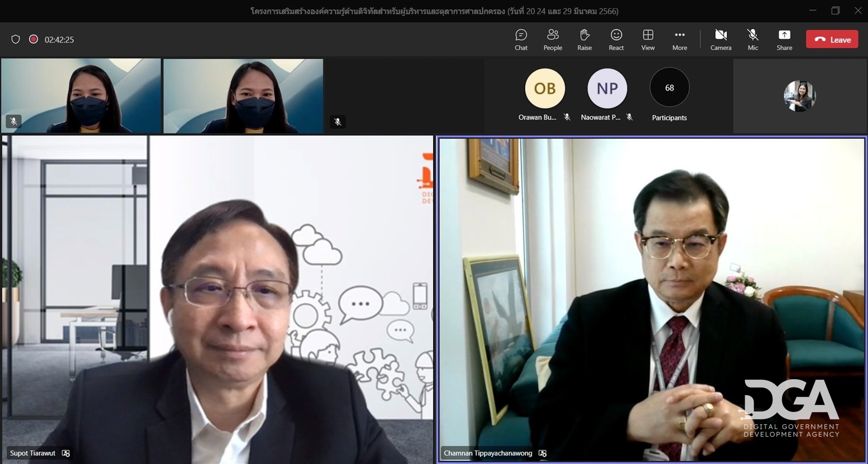Image resolution: width=868 pixels, height=464 pixels.
Task: Open the View layout options
Action: coord(648,39)
